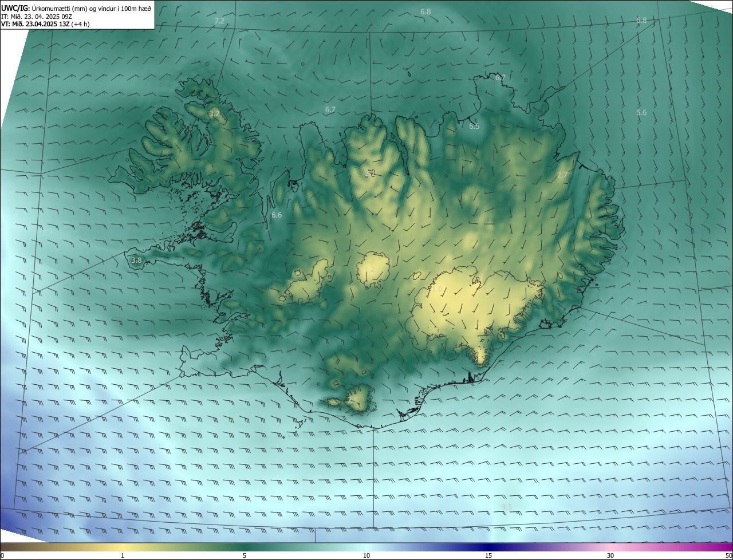Click the 2.7 value label
The height and width of the screenshot is (560, 733).
point(562,175)
